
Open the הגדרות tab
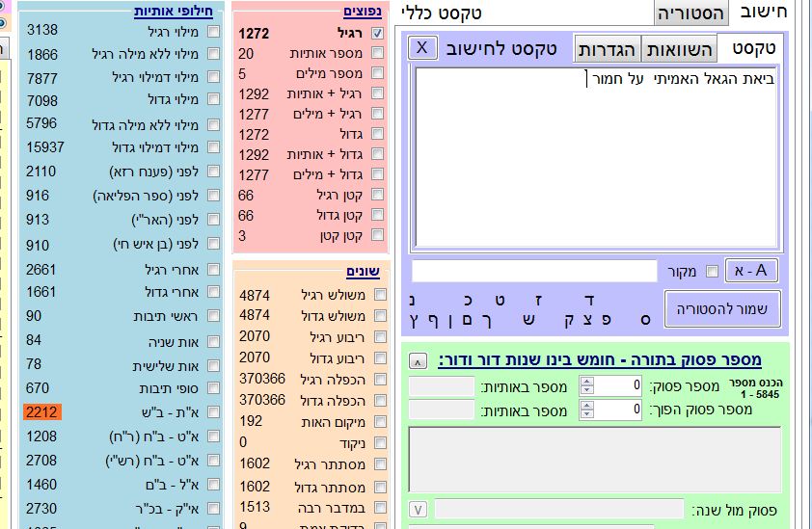[609, 48]
